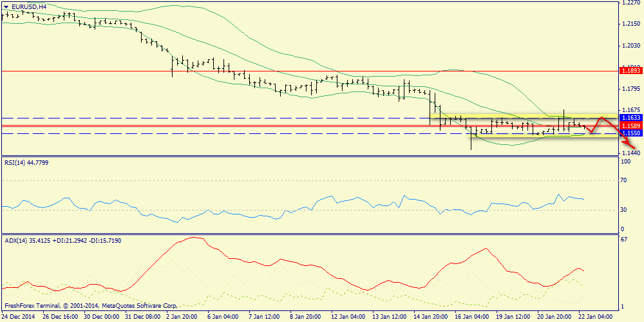
Task: Click the RSI scale value 70
Action: coord(625,180)
